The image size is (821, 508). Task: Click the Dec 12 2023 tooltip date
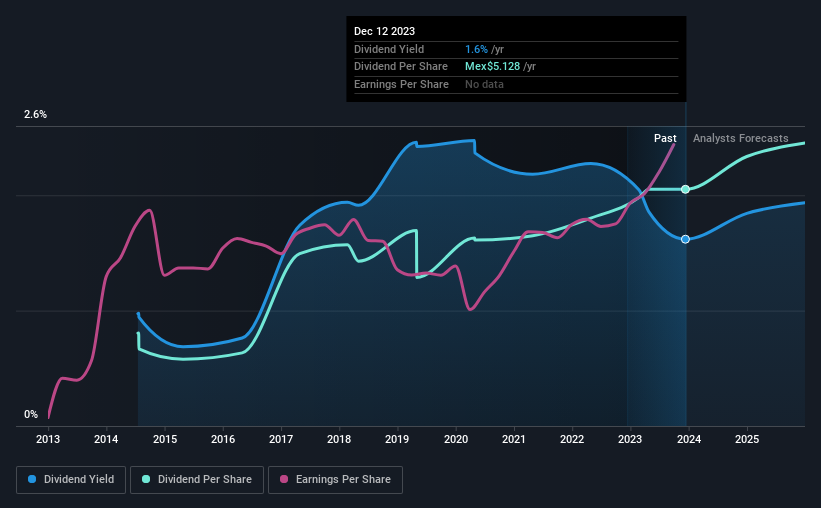point(384,31)
